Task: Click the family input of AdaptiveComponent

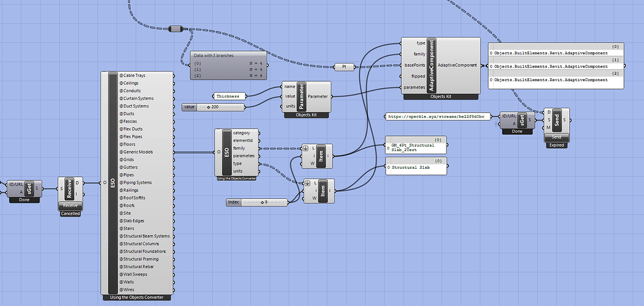Action: [419, 54]
